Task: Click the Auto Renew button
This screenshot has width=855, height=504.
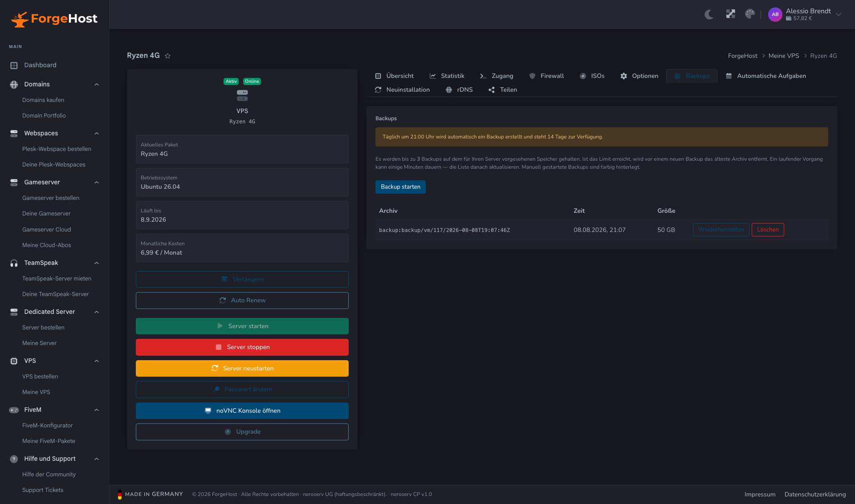Action: [242, 301]
